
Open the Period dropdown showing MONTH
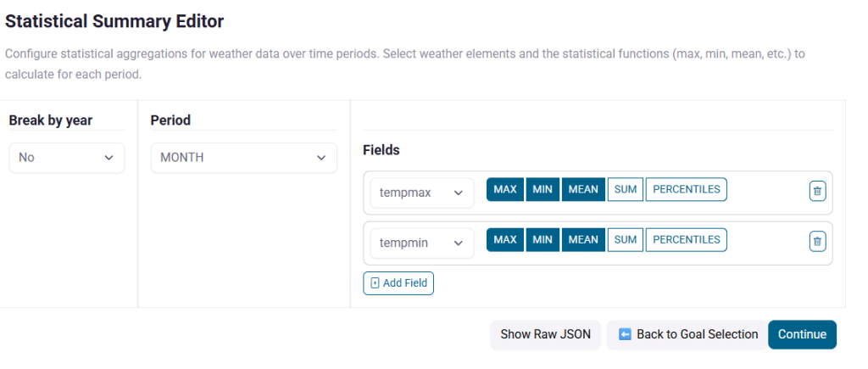242,158
